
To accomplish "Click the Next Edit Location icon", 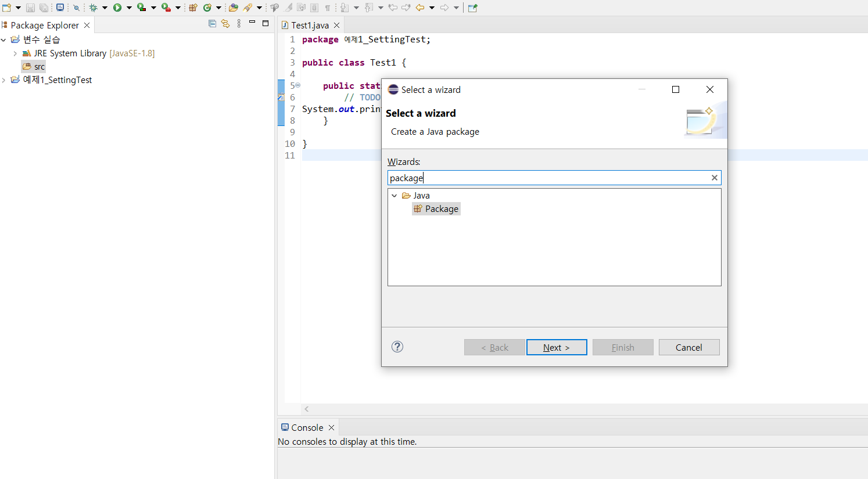I will click(406, 8).
